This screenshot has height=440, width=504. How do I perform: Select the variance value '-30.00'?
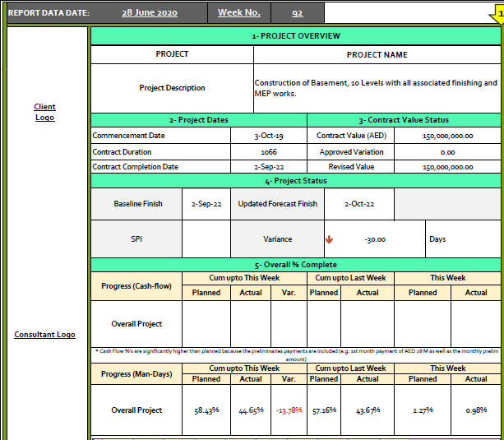tap(375, 239)
